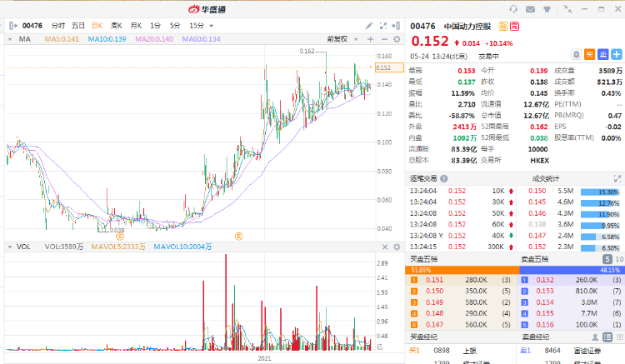Select the 月K monthly candlestick tab
The height and width of the screenshot is (364, 625).
coord(137,26)
